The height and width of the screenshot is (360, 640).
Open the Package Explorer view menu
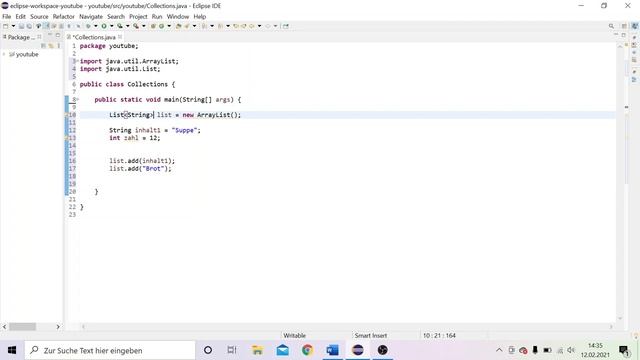(x=59, y=46)
